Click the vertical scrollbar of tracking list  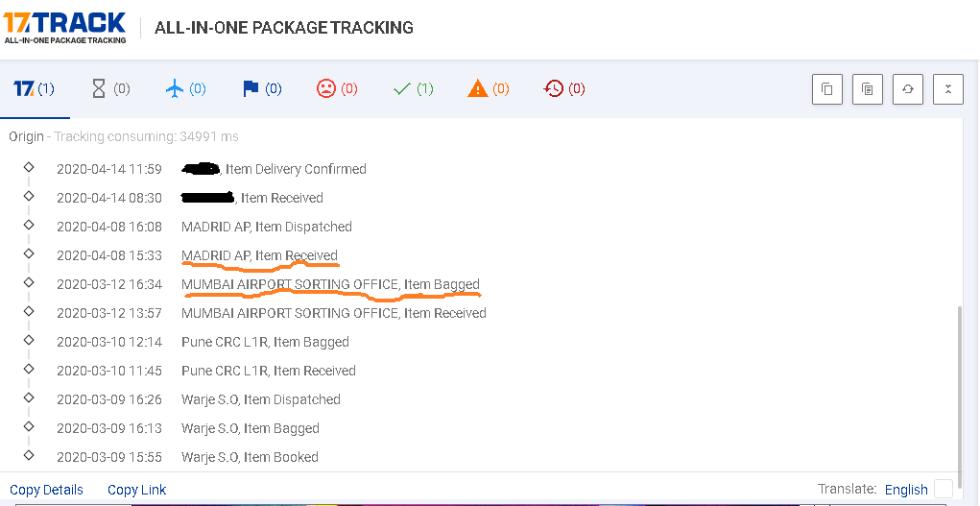[960, 388]
